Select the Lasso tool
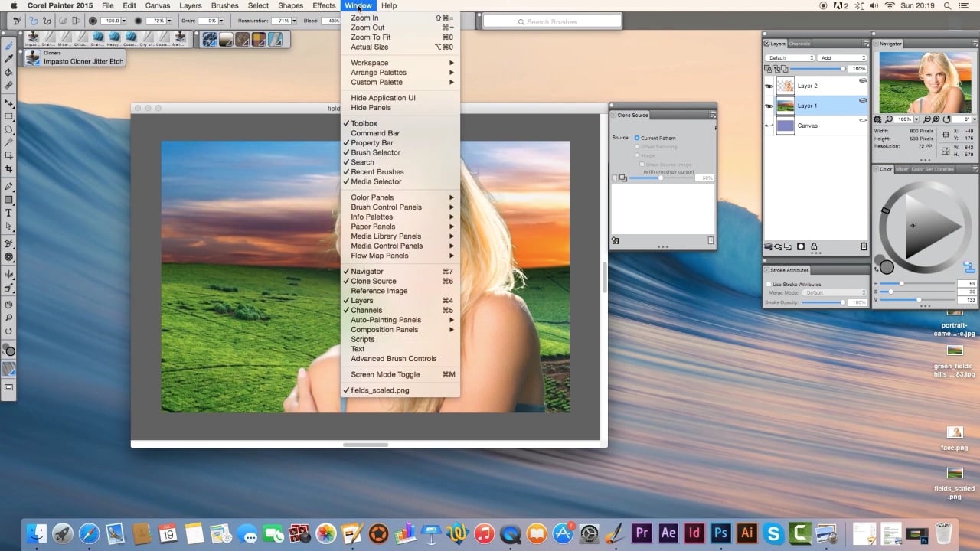980x551 pixels. coord(9,129)
